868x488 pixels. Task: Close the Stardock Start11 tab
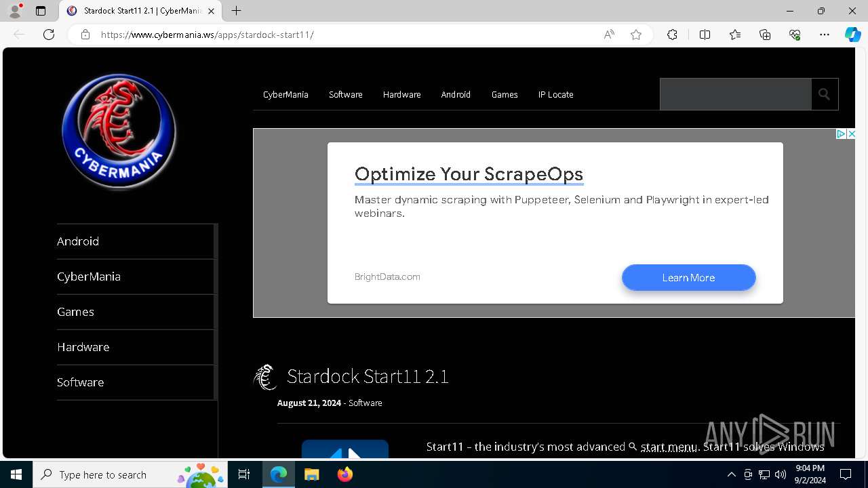click(211, 11)
